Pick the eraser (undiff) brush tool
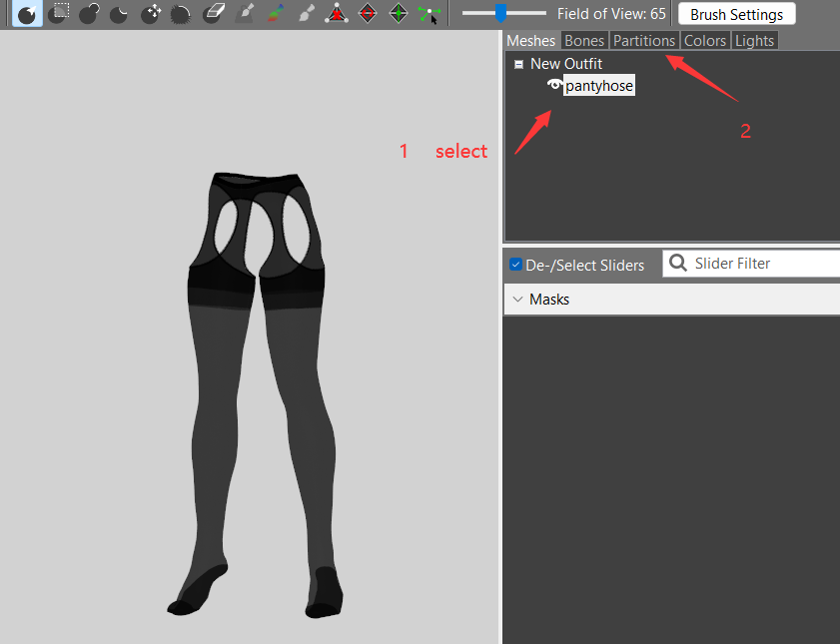The height and width of the screenshot is (644, 840). [x=213, y=13]
